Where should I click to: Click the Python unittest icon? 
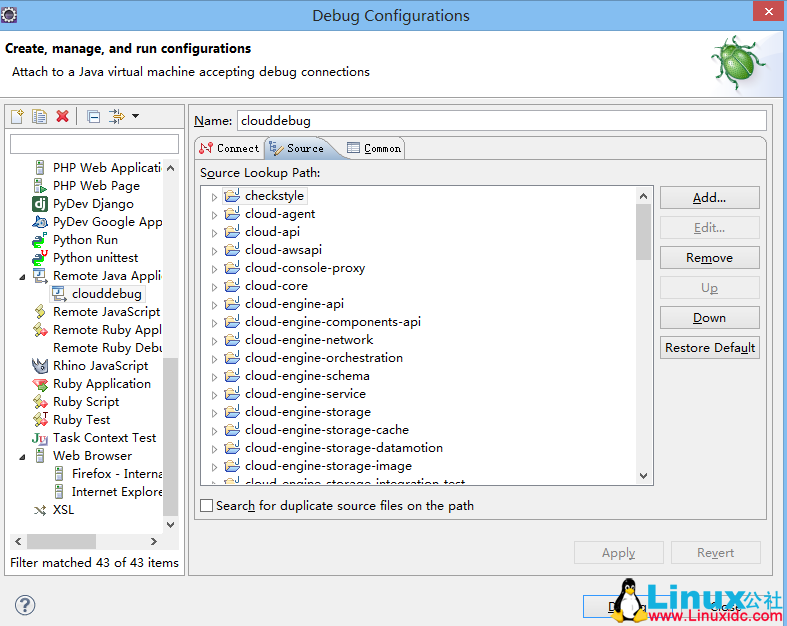tap(40, 258)
